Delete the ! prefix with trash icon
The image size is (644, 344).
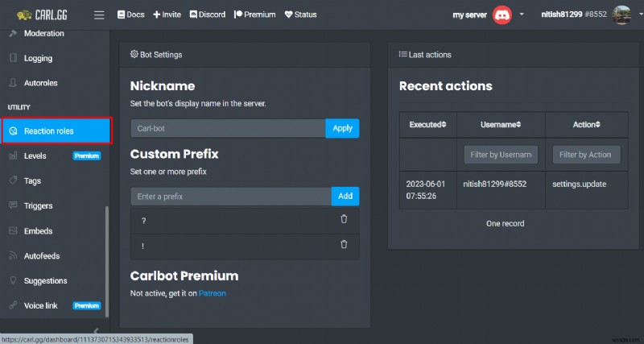coord(344,244)
